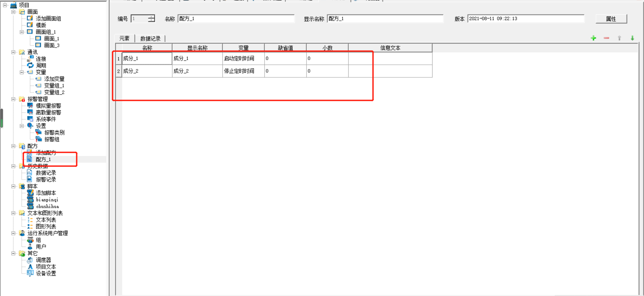Collapse the 项目 root node
This screenshot has width=644, height=296.
tap(5, 5)
